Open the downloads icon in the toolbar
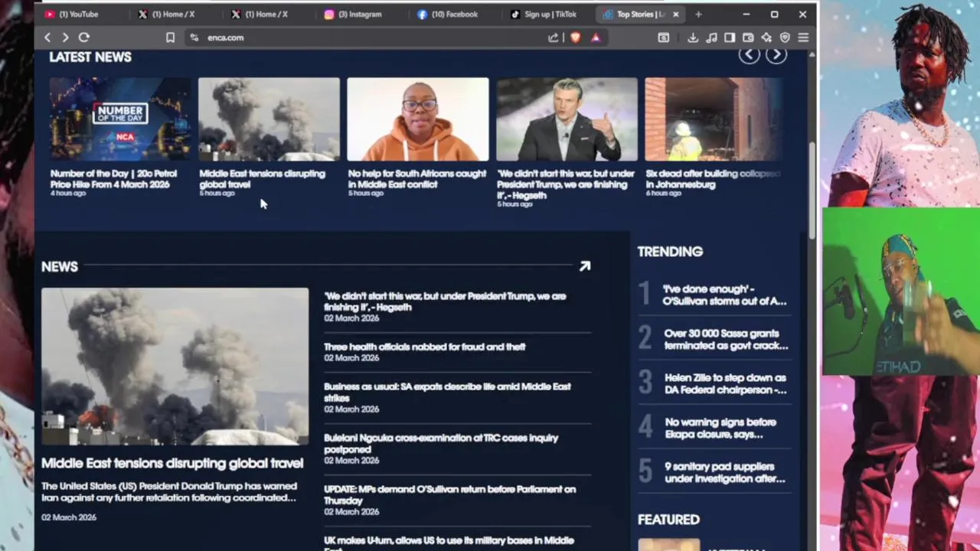The height and width of the screenshot is (551, 980). click(693, 37)
